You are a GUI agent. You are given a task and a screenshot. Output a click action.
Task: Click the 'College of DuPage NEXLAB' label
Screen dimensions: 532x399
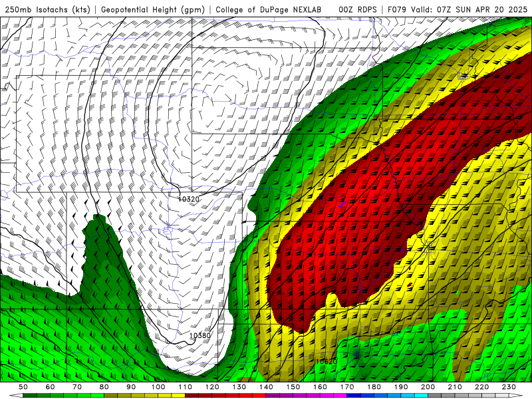pos(269,9)
